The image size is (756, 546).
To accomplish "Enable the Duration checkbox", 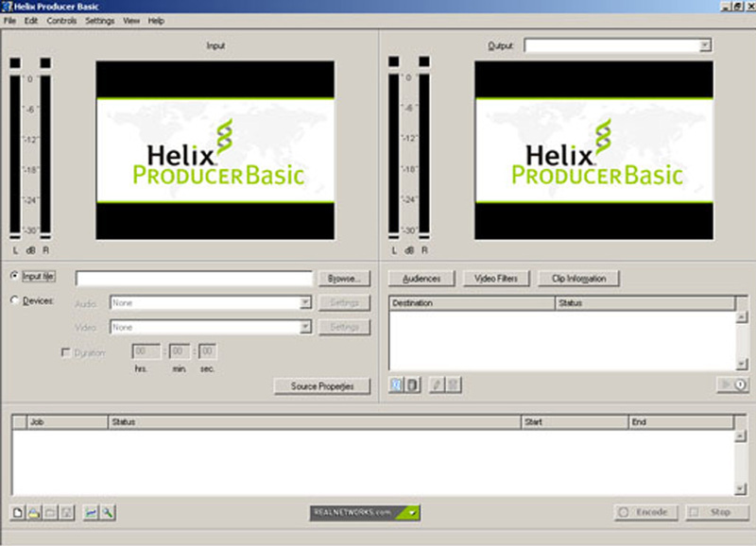I will tap(66, 352).
